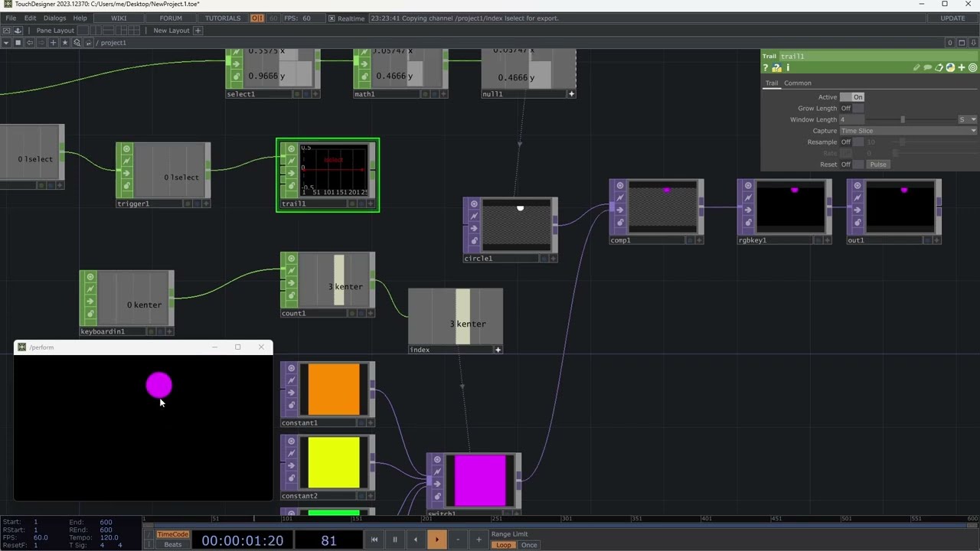Image resolution: width=980 pixels, height=551 pixels.
Task: Select the switch1 magenta node viewer
Action: (480, 481)
